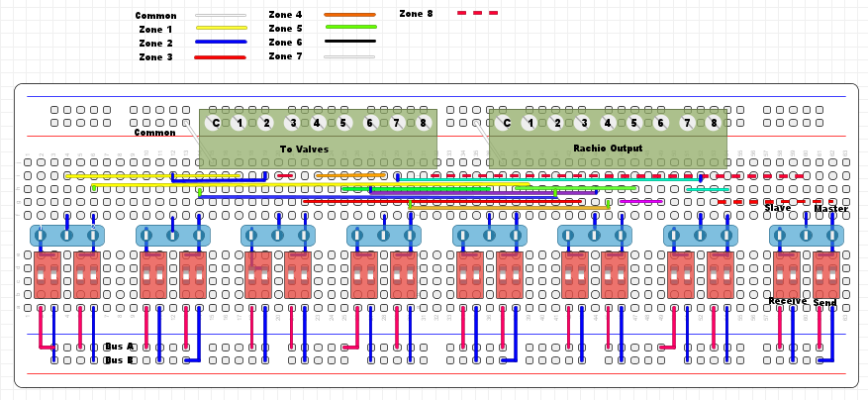Click the Zone 8 dashed red legend line

(x=477, y=13)
